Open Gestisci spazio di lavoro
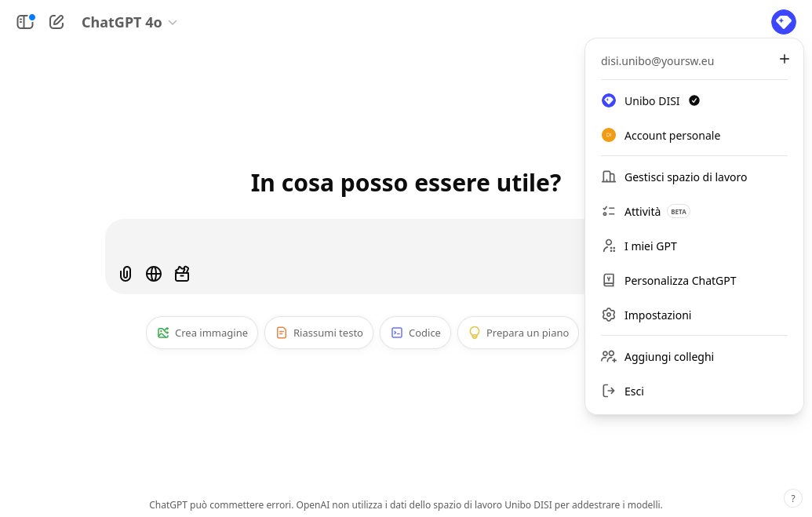 685,177
